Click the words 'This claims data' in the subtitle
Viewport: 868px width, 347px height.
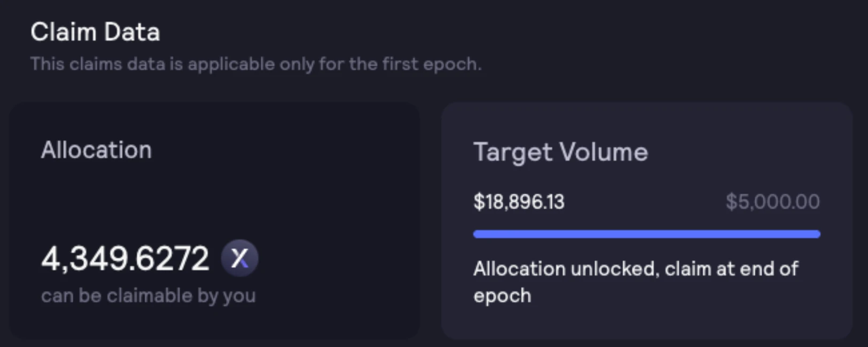click(x=98, y=64)
